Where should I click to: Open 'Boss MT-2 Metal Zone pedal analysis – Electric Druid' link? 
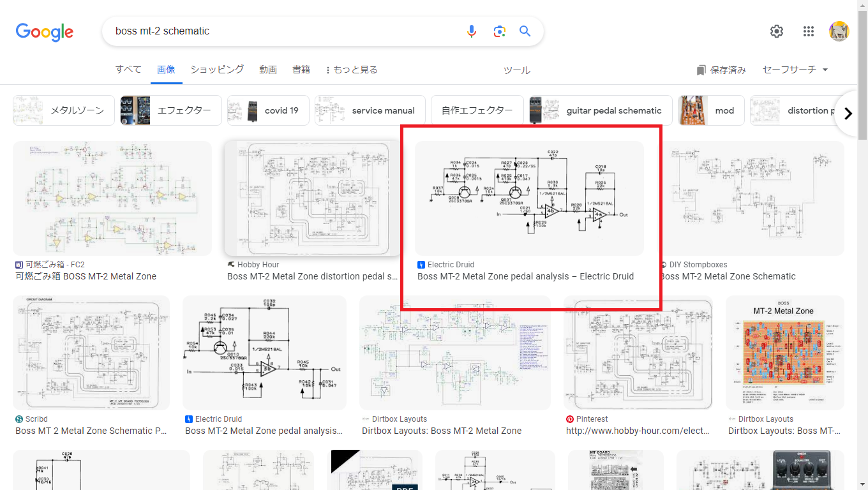pos(525,276)
